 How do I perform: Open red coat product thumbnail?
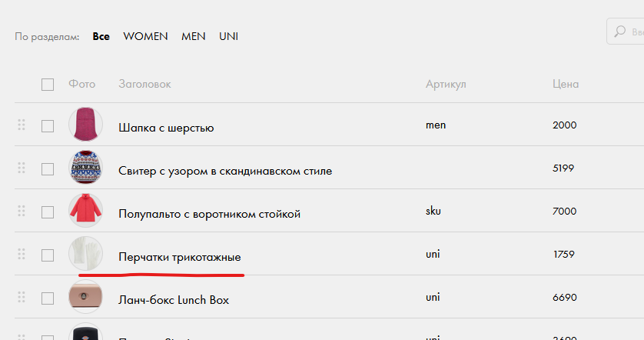point(85,211)
